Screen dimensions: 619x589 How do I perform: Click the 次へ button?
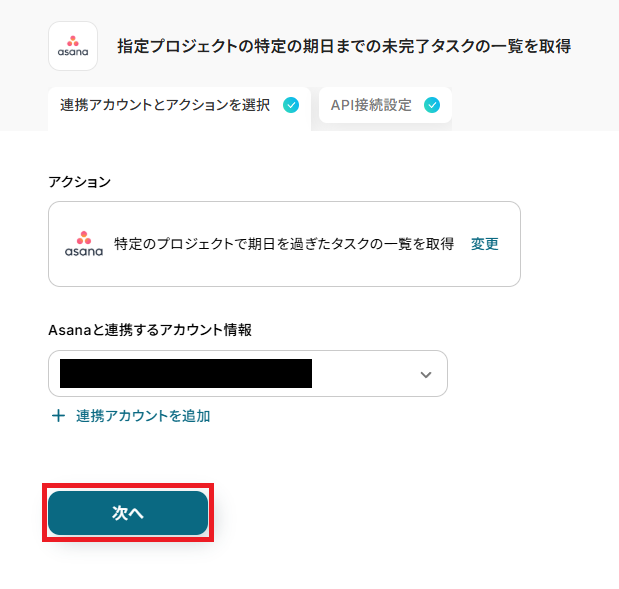(128, 513)
